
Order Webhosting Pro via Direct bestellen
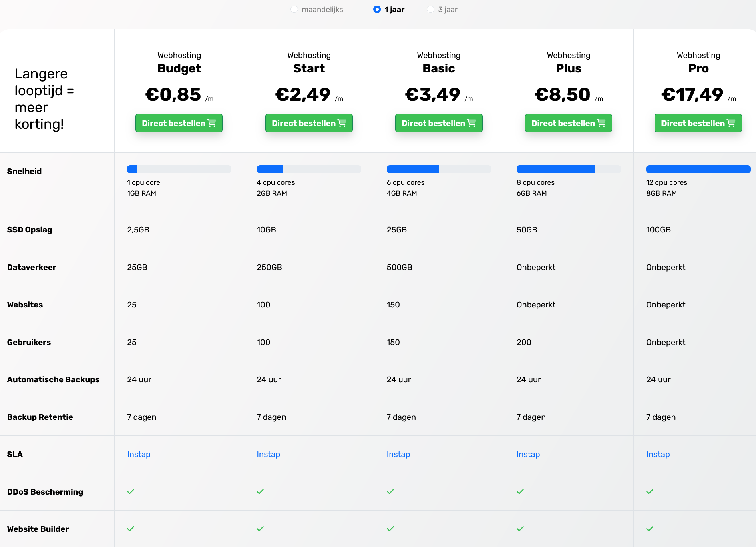click(698, 123)
